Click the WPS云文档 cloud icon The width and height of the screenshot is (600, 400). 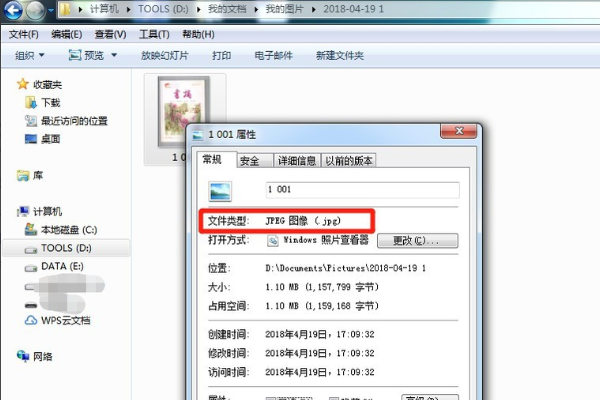pyautogui.click(x=31, y=320)
